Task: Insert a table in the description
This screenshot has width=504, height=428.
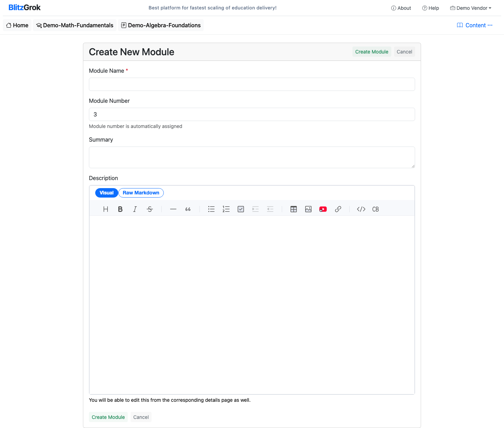Action: point(294,209)
